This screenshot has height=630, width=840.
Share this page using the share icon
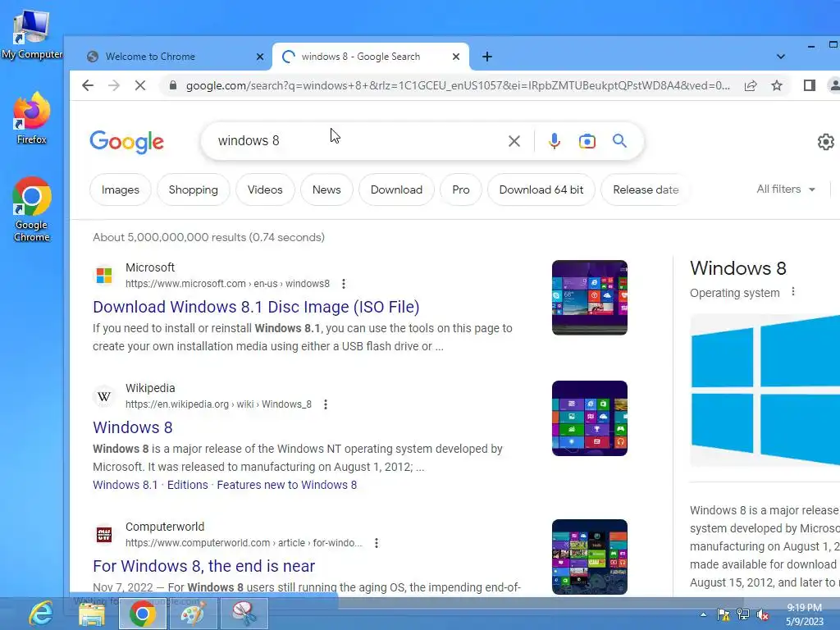(x=751, y=85)
